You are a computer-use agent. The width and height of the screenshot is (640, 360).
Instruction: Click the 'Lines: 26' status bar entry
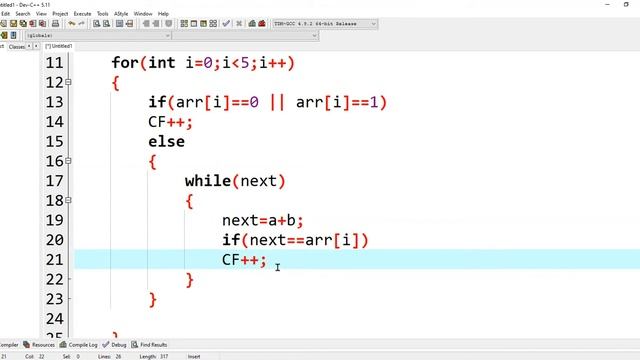tap(109, 356)
